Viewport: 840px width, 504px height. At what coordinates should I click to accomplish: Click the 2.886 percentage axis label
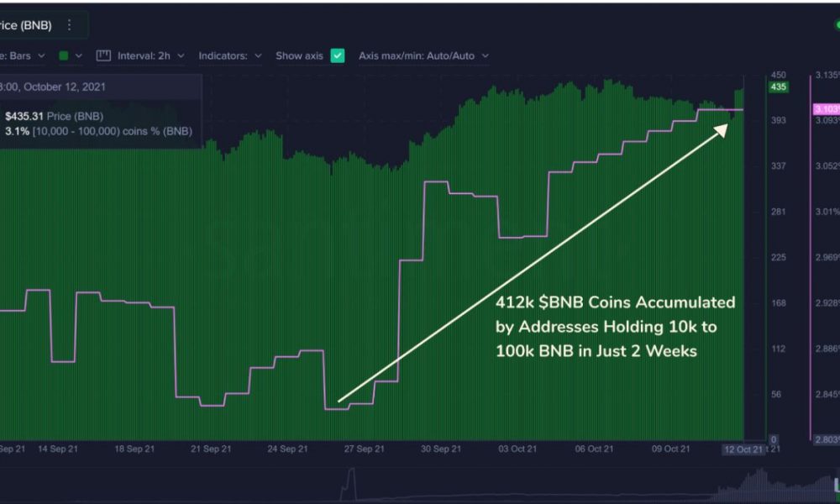point(827,349)
